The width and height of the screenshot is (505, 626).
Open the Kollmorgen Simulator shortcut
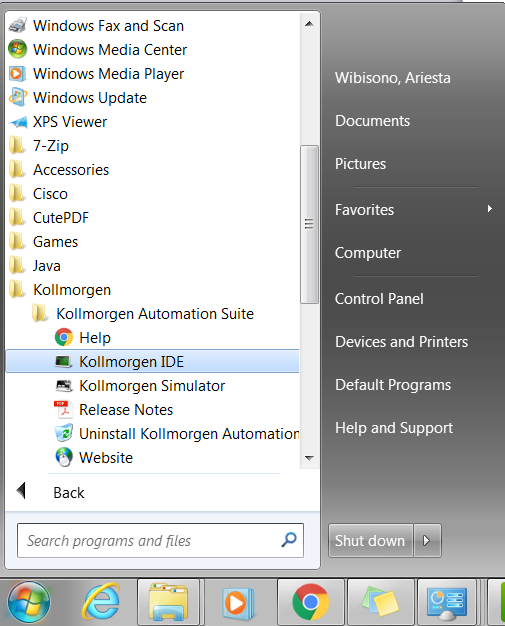[x=152, y=386]
